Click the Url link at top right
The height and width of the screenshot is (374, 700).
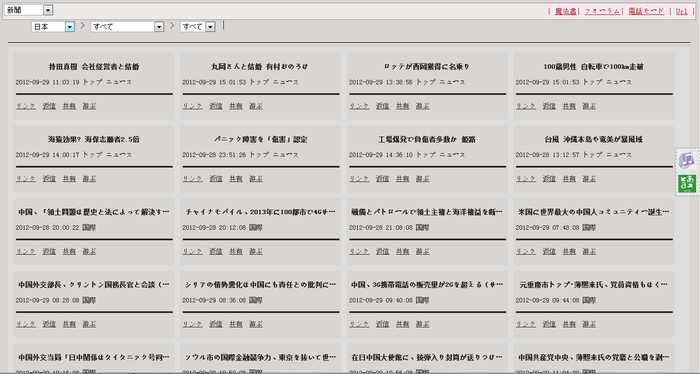pyautogui.click(x=681, y=12)
